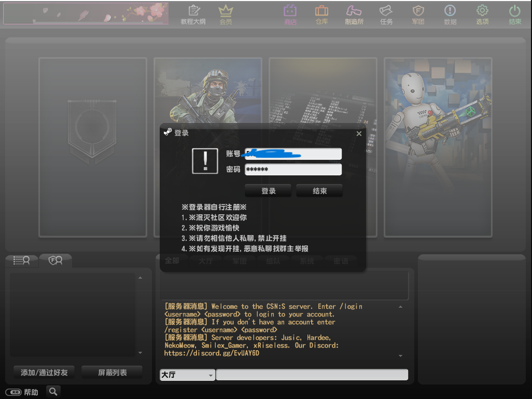Click the 祝你游戏愉快 notice line

[x=211, y=228]
